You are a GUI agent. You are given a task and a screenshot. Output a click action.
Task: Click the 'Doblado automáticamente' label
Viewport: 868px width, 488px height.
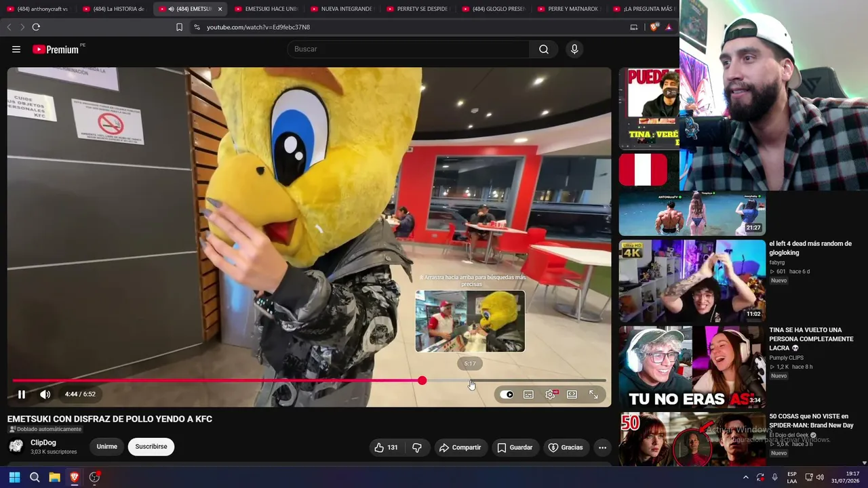click(45, 429)
